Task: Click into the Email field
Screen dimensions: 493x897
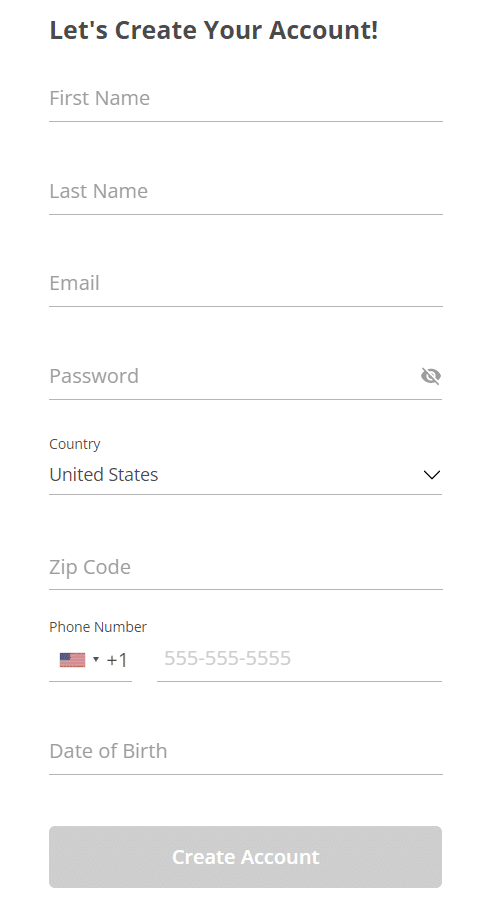Action: [x=246, y=283]
